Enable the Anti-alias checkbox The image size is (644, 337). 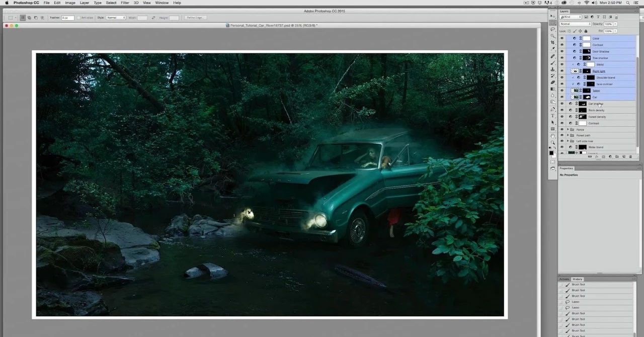click(77, 18)
